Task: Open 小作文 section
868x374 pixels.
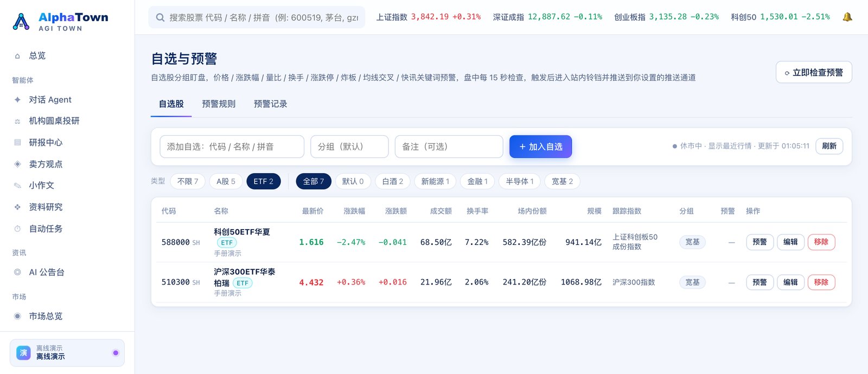Action: tap(67, 186)
